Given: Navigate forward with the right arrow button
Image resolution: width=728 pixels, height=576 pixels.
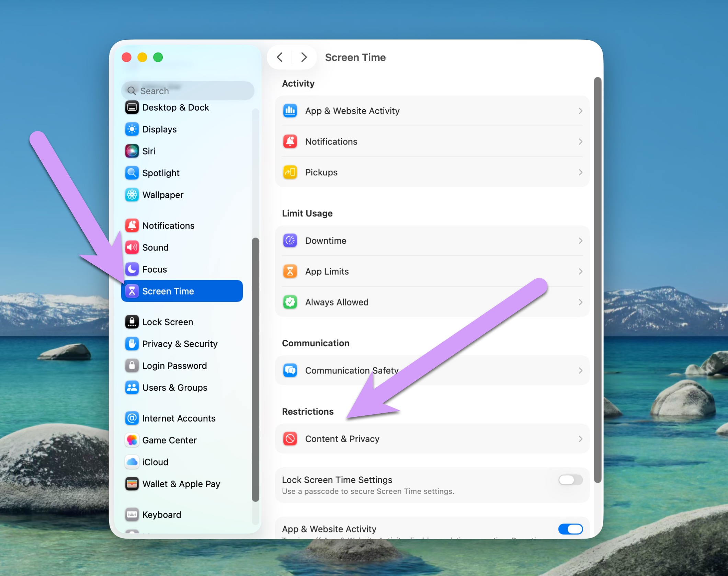Looking at the screenshot, I should 304,57.
